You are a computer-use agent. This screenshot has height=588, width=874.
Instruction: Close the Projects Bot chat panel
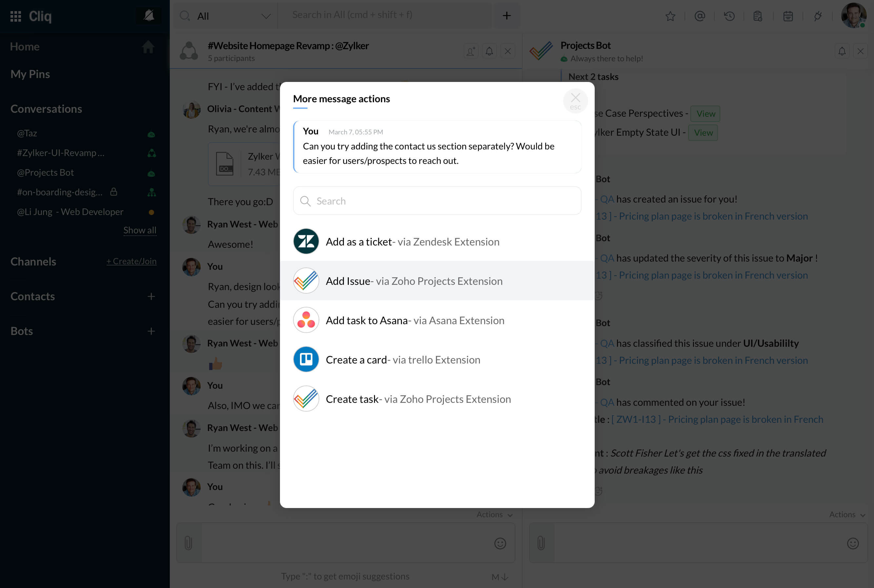860,51
